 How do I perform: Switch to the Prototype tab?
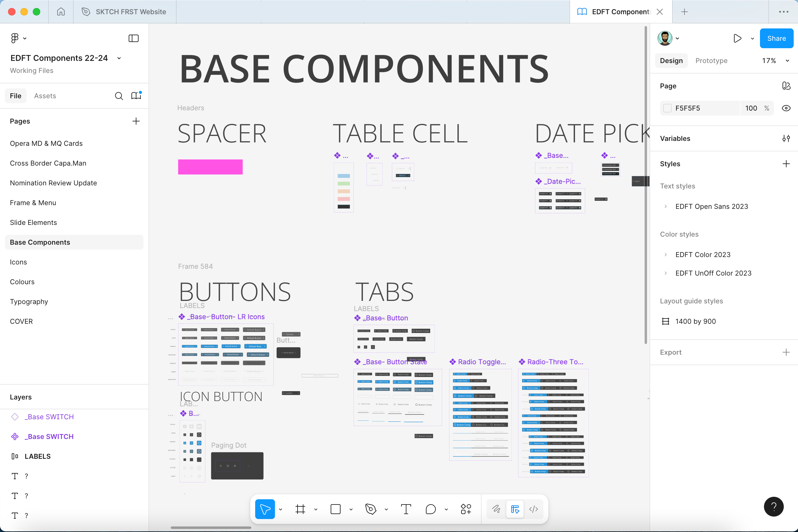tap(711, 61)
